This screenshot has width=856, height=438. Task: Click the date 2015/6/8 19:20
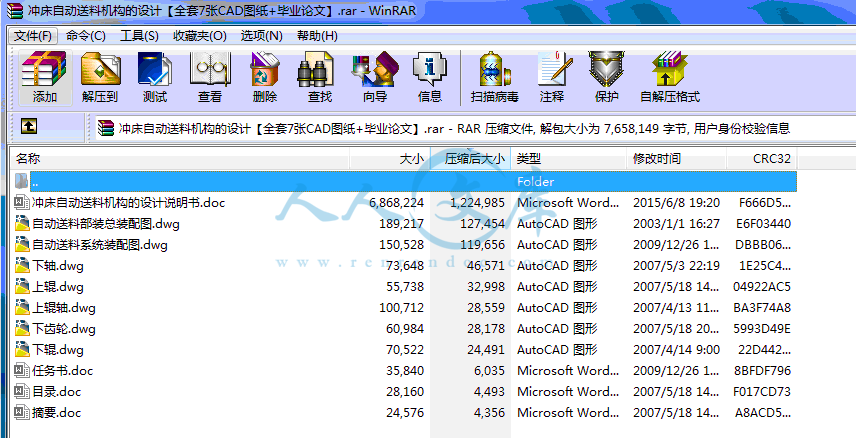pyautogui.click(x=676, y=203)
